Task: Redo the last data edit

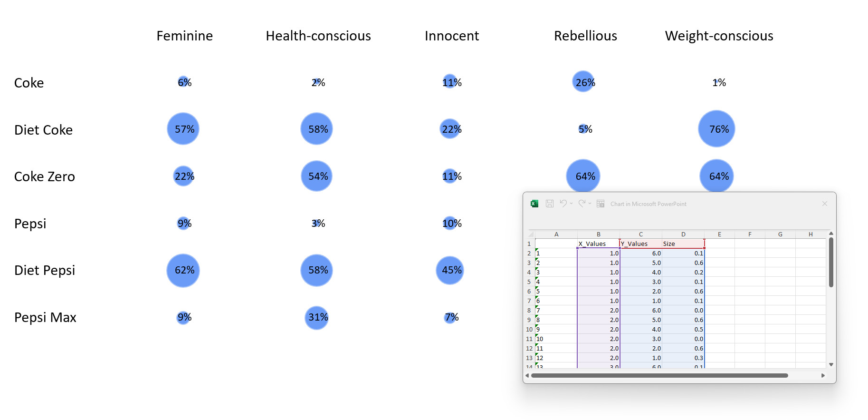Action: pyautogui.click(x=582, y=204)
